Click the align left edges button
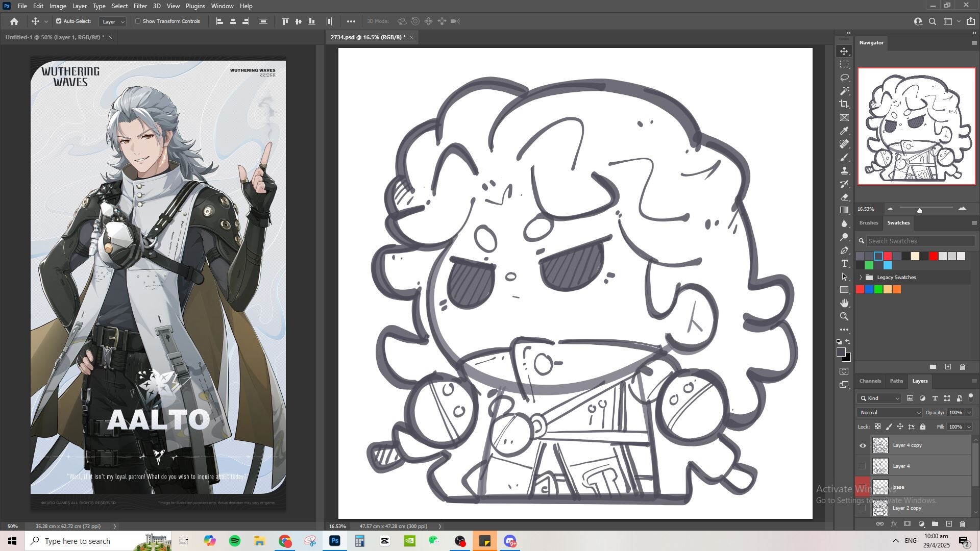980x551 pixels. (220, 21)
